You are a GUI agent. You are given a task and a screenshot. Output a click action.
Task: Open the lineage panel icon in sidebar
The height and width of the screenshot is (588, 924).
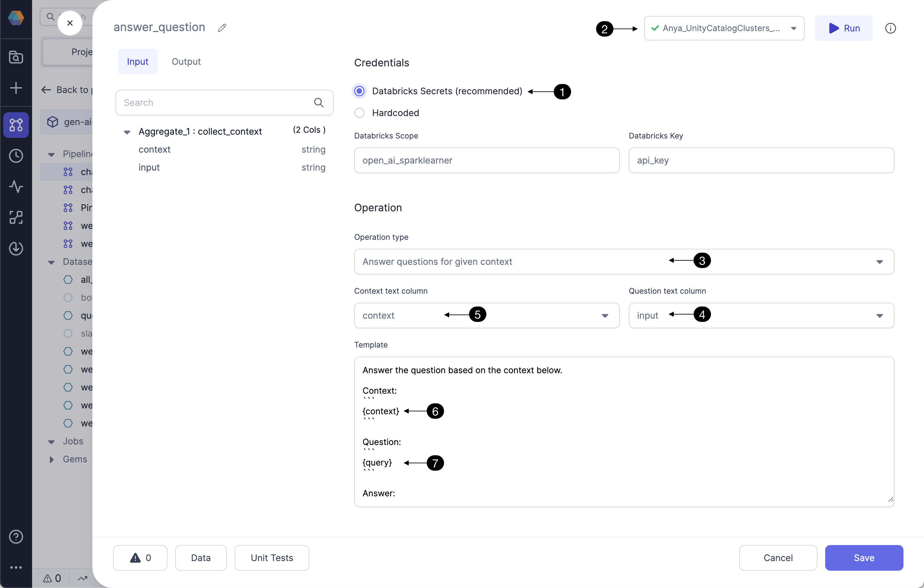tap(16, 217)
